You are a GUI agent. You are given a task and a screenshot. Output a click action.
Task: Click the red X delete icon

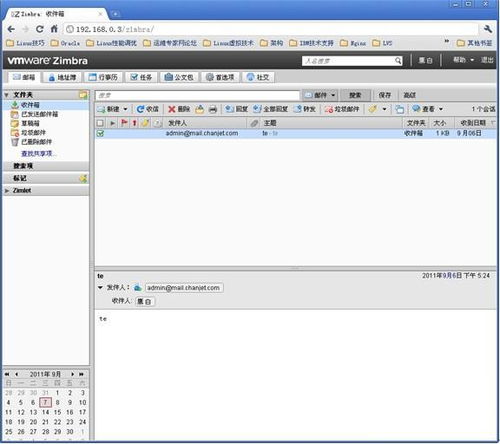click(x=172, y=109)
